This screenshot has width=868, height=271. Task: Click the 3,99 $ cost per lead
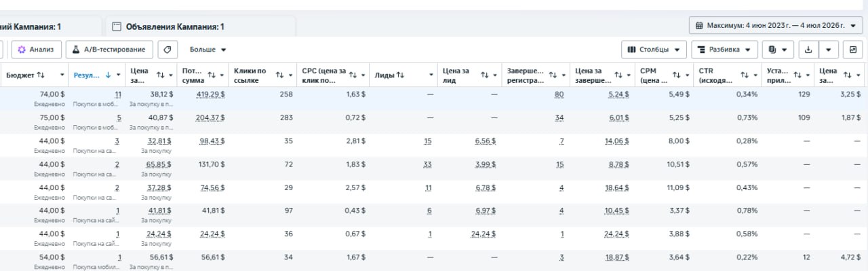[x=486, y=164]
